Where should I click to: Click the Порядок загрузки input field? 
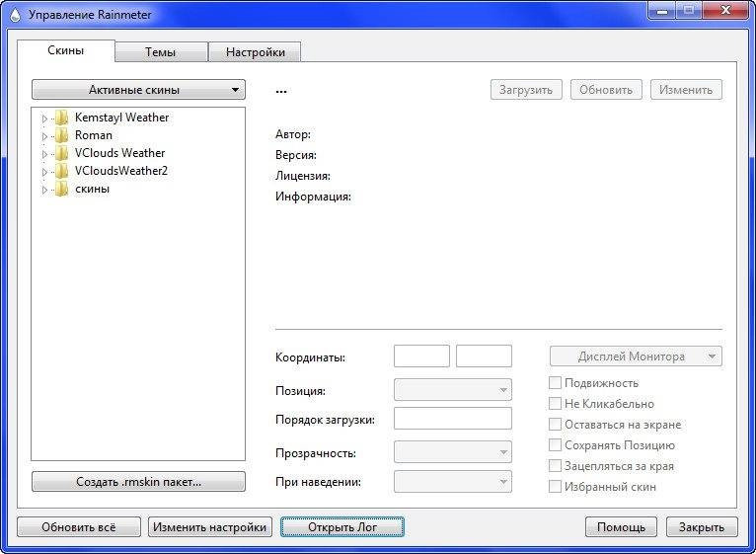point(453,419)
